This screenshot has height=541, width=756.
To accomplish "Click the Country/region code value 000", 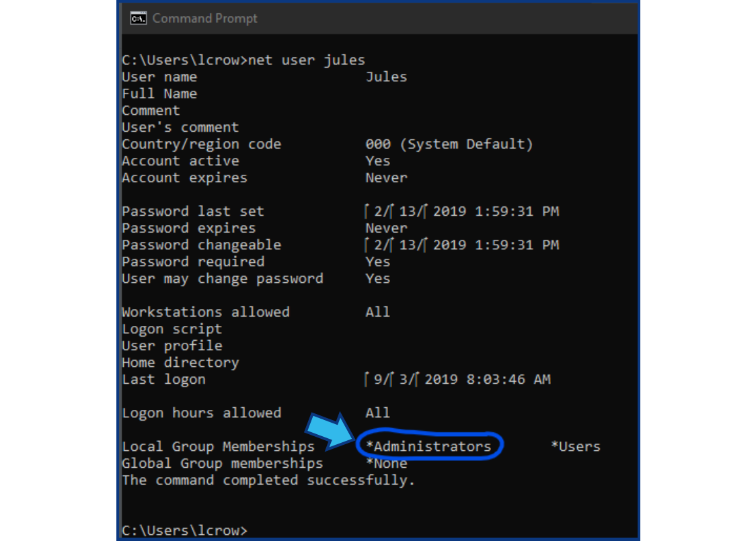I will tap(378, 144).
